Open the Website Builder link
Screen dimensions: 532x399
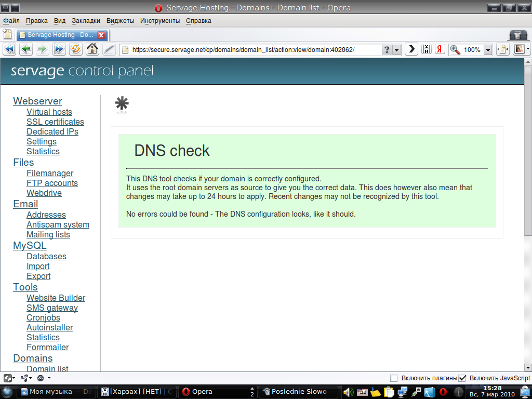56,298
